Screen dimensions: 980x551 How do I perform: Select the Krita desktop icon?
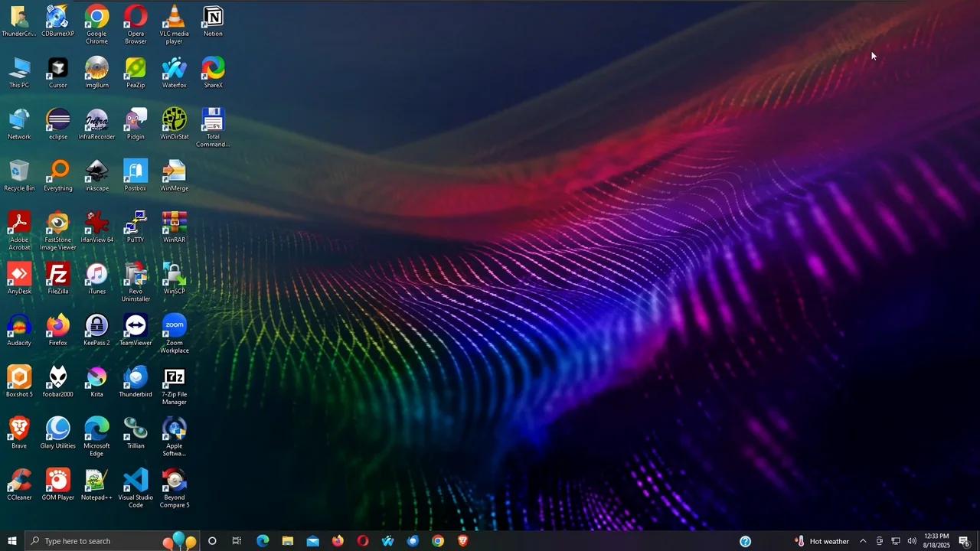(96, 380)
